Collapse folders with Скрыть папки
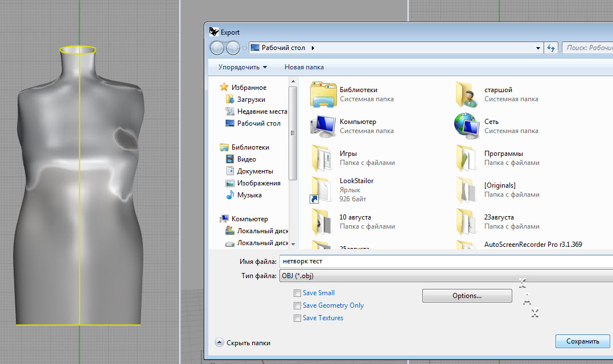613x364 pixels. click(242, 343)
